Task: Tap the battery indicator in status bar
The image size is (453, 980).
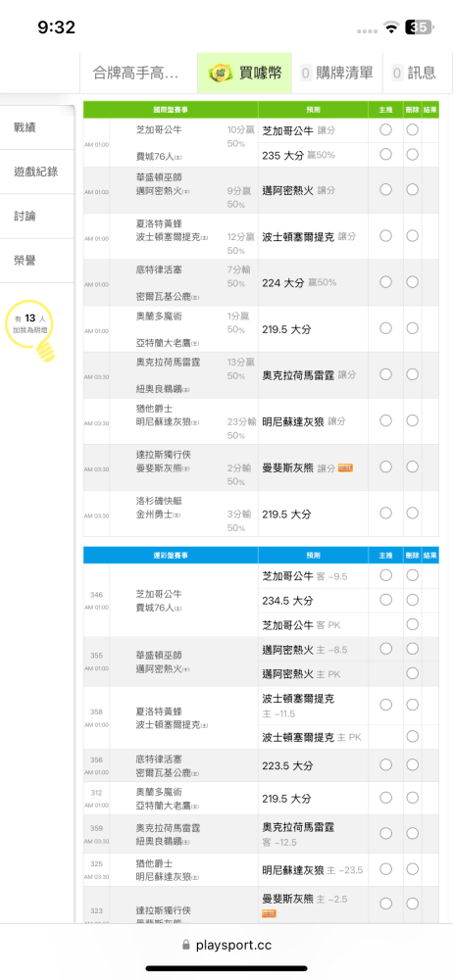Action: point(418,27)
